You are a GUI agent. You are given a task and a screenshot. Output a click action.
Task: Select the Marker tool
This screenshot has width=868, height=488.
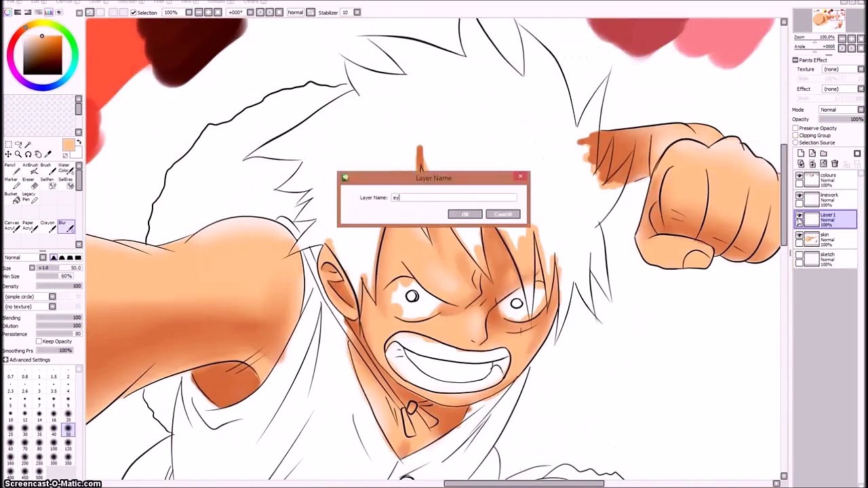pos(11,184)
